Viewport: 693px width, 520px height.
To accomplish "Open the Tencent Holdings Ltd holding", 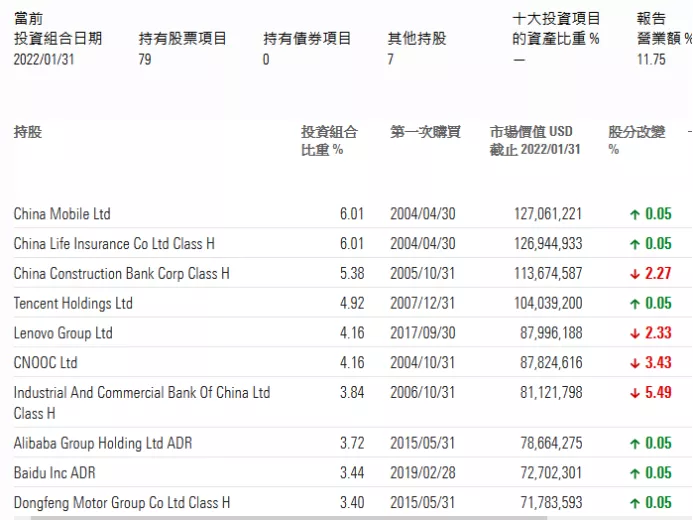I will click(73, 304).
